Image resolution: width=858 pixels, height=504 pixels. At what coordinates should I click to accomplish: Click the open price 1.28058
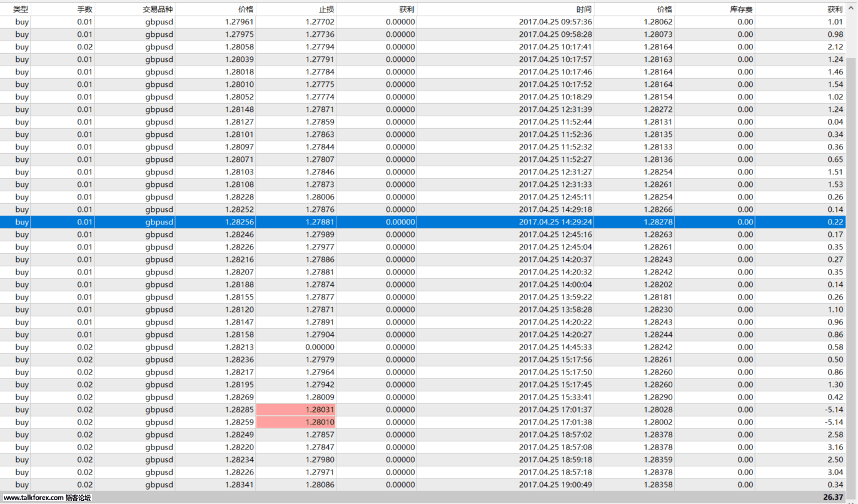(x=239, y=47)
